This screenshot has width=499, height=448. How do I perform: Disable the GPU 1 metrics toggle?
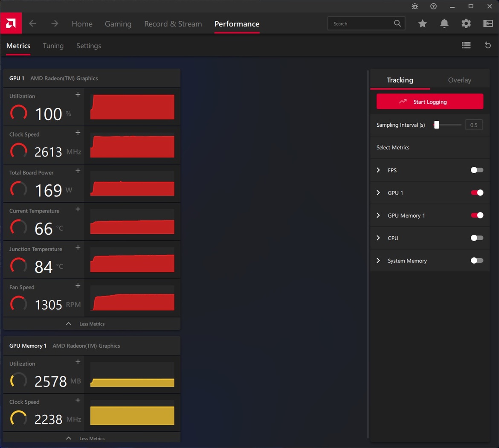tap(477, 192)
